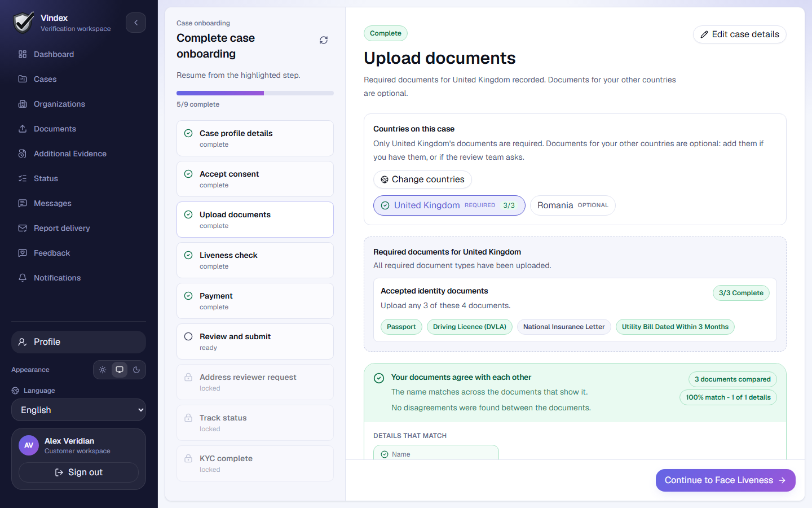
Task: Click the Driving Licence (DVLA) chip
Action: (x=470, y=327)
